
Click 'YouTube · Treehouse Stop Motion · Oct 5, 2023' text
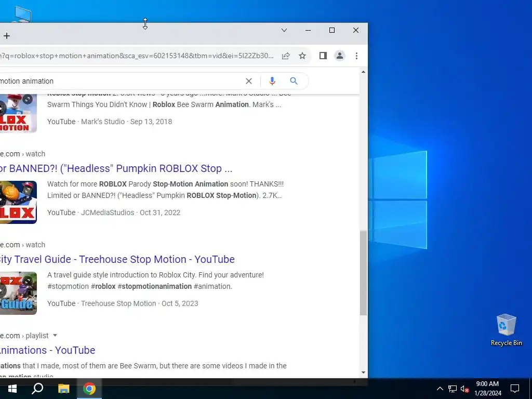pos(123,303)
